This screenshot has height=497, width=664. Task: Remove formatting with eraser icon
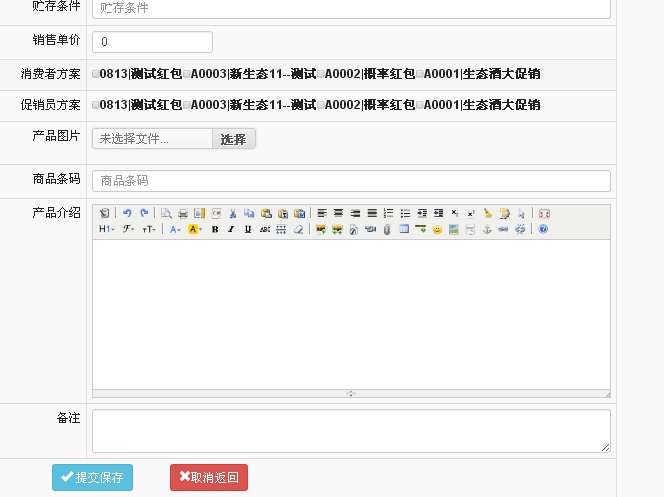tap(299, 229)
